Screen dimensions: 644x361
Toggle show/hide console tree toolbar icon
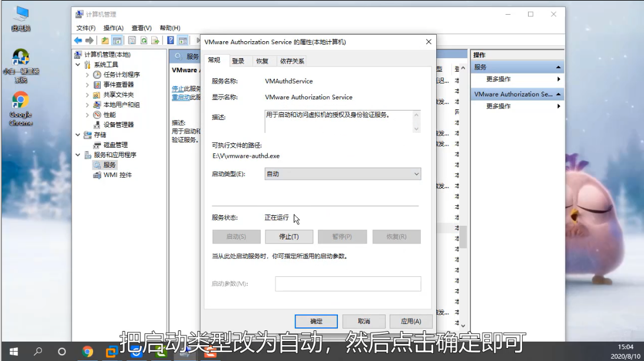pyautogui.click(x=117, y=40)
